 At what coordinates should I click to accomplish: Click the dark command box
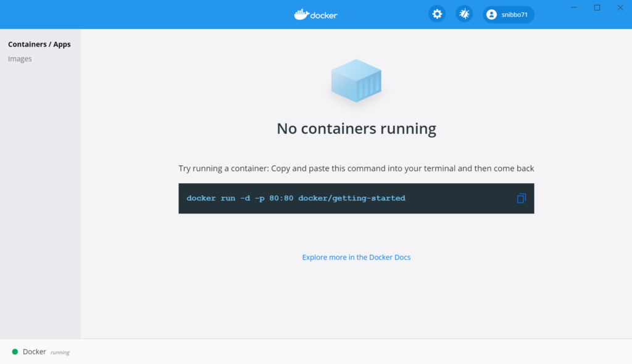[356, 198]
